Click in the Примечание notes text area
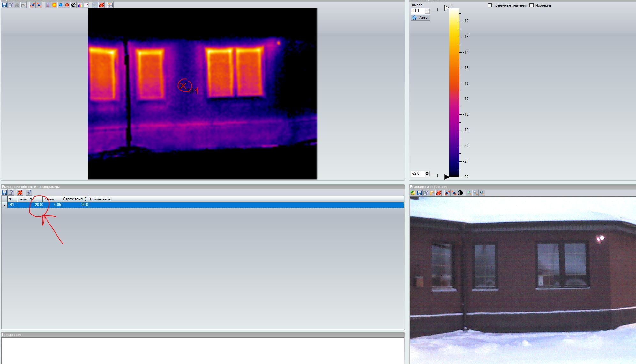This screenshot has height=364, width=636. pos(202,350)
